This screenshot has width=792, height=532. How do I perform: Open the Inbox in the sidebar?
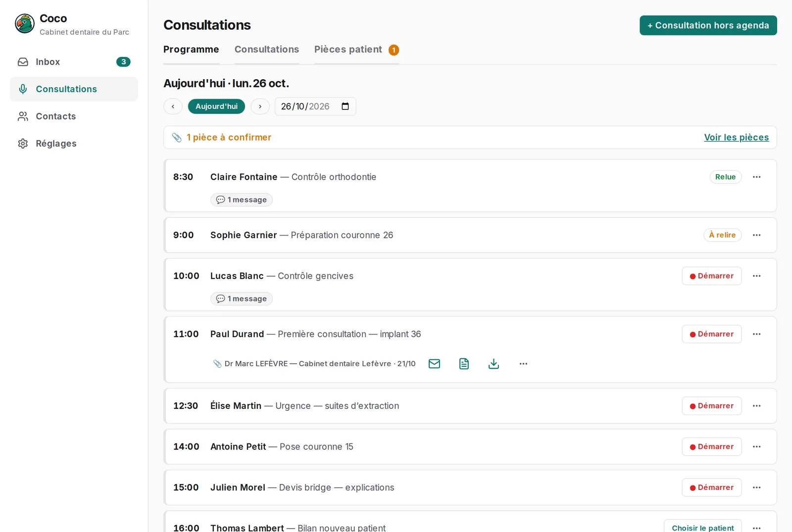(x=74, y=62)
